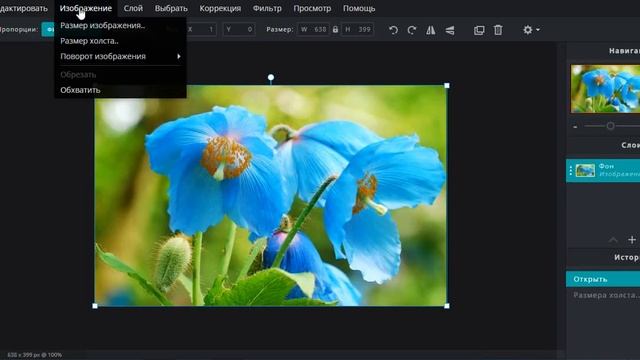Viewport: 640px width, 360px height.
Task: Duplicate the layer with the copy icon
Action: coord(479,30)
